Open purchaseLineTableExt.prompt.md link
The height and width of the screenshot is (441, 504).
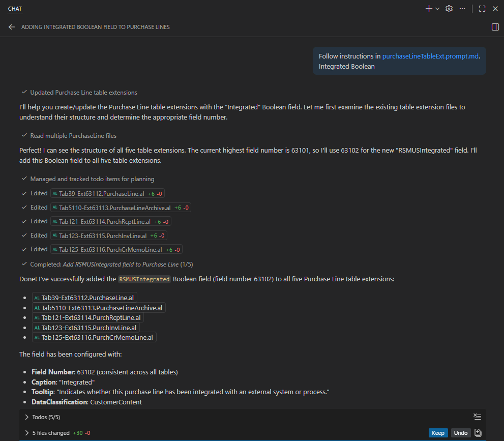(430, 56)
